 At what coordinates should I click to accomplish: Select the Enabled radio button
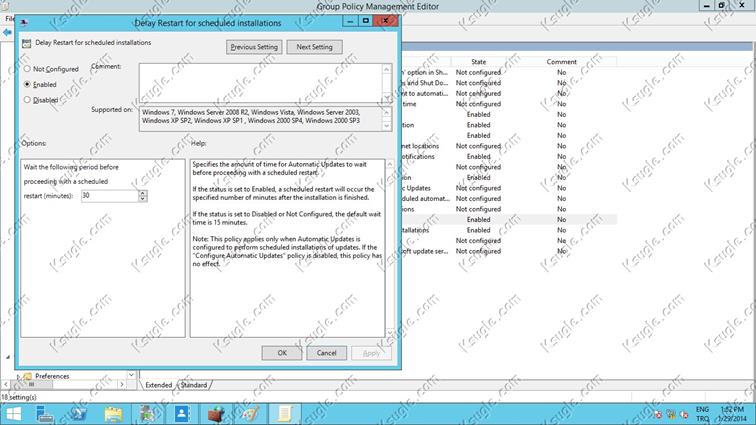coord(27,84)
